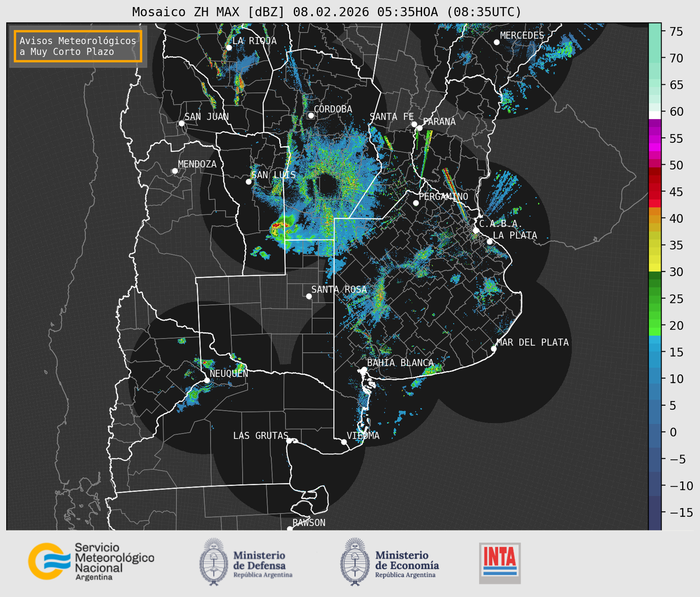Click the Pergamino city label
Screen dimensions: 700x597
click(x=443, y=196)
